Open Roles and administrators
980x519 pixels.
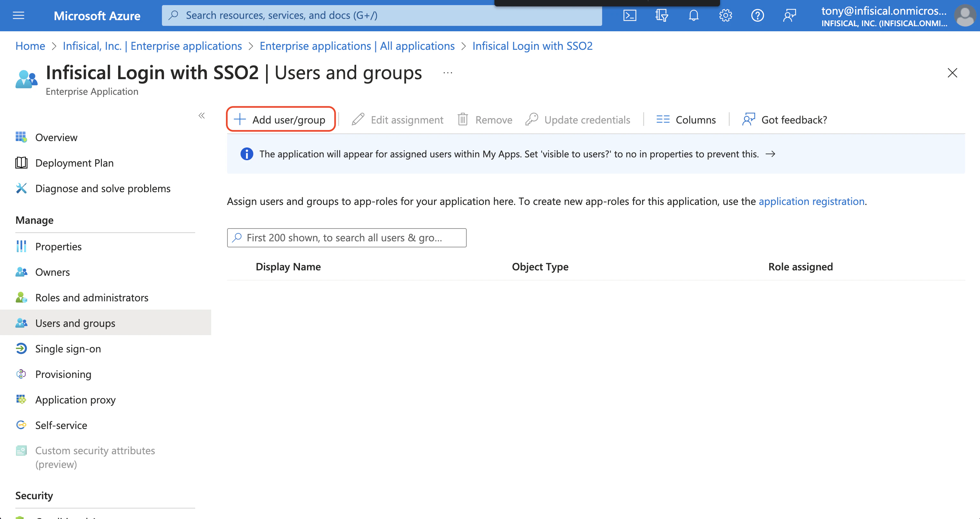(x=105, y=297)
